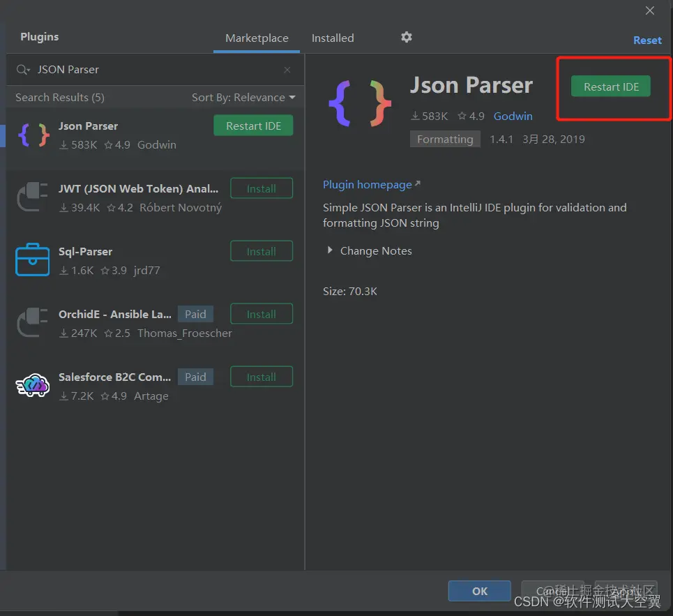Click Thomas_Froescher author text
The width and height of the screenshot is (673, 616).
pos(185,333)
